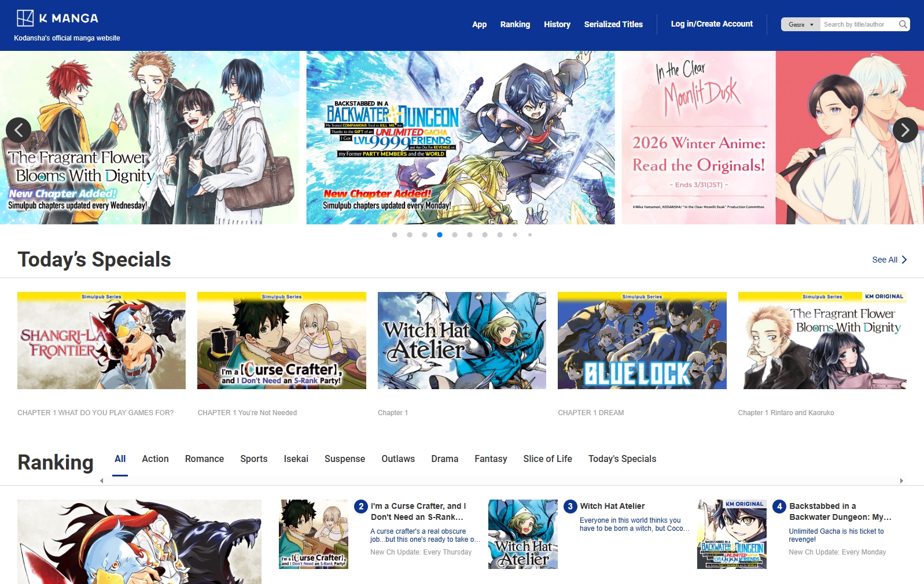Open In the Clear Moonlit Dusk banner

point(773,138)
